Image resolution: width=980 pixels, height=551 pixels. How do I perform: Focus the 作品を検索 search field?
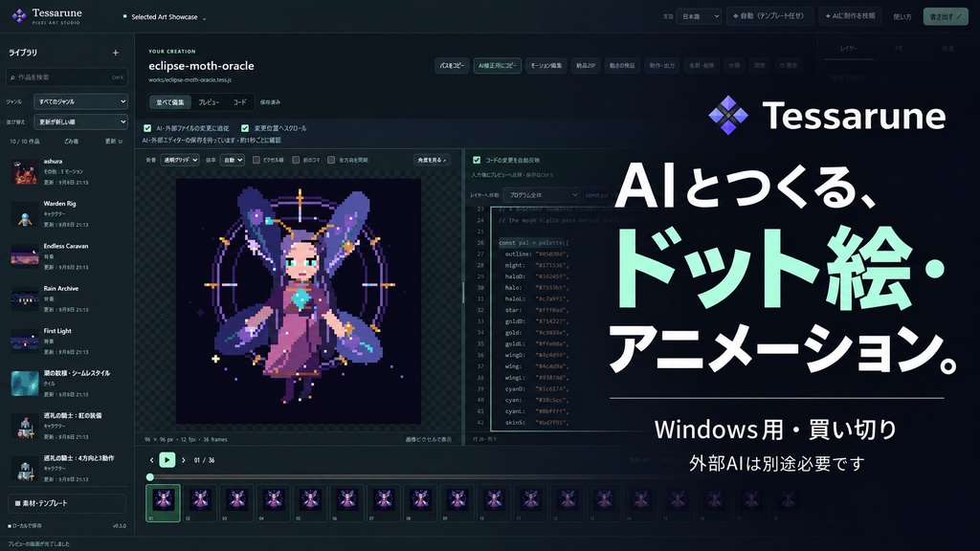[x=67, y=77]
